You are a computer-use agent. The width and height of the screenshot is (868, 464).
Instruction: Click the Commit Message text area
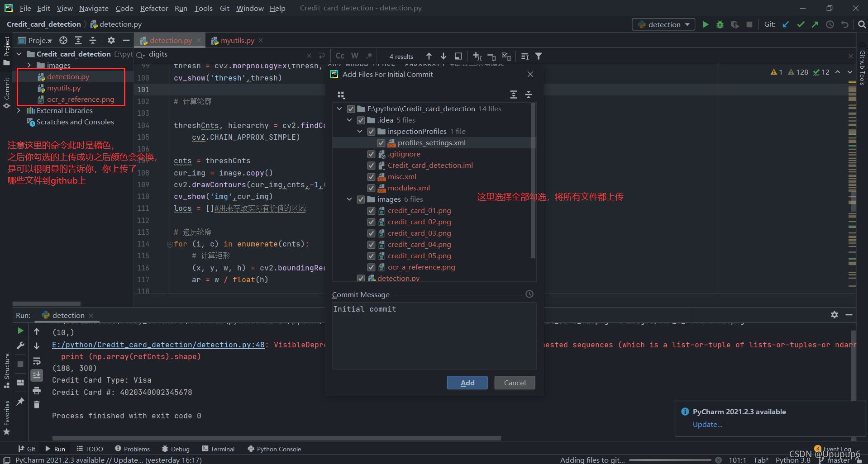click(434, 335)
